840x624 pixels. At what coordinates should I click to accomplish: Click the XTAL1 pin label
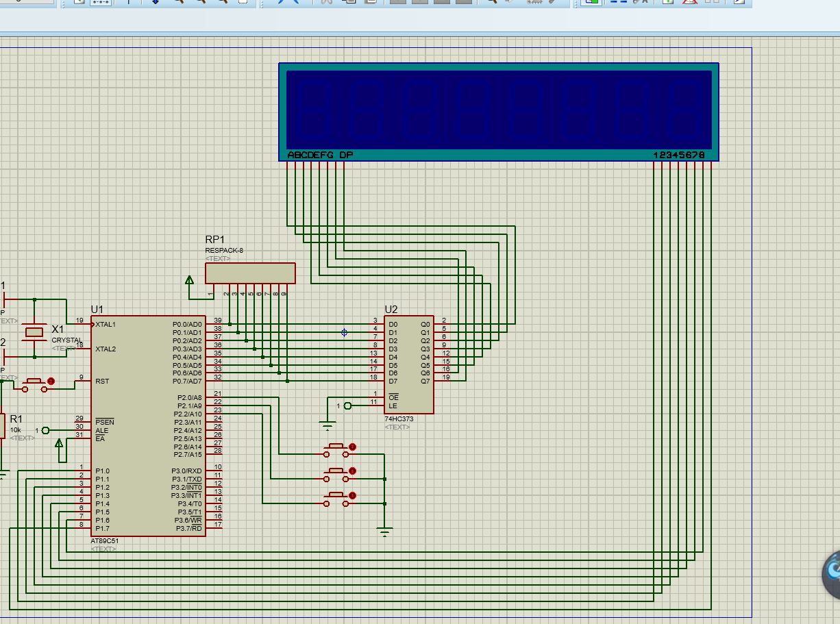pos(106,324)
